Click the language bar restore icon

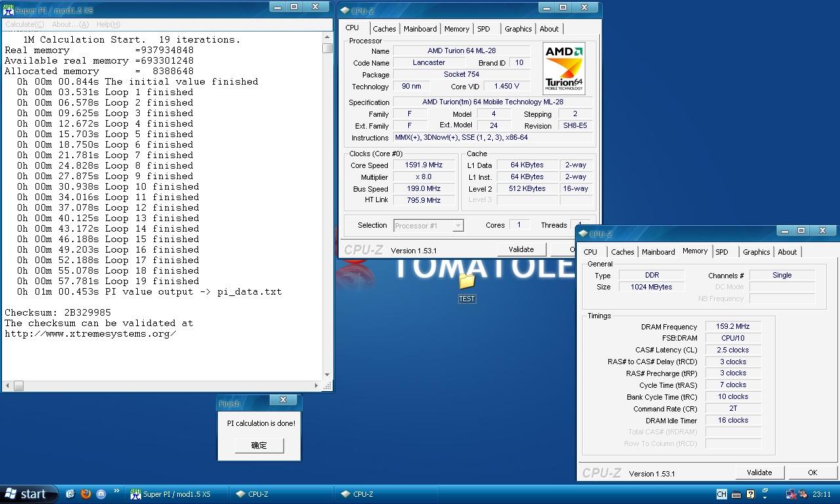click(x=765, y=491)
